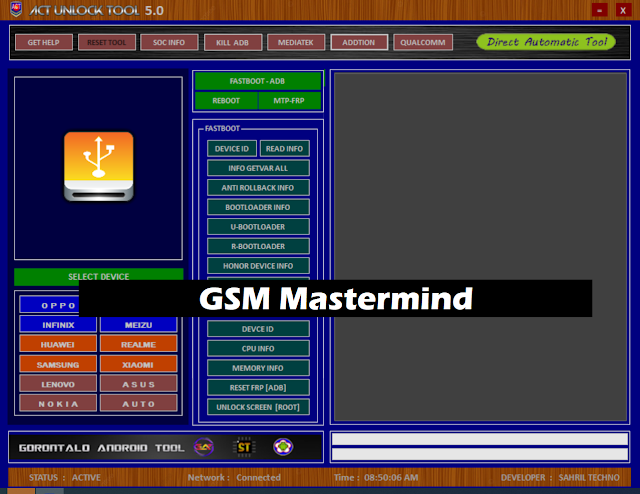This screenshot has height=494, width=640.
Task: Click the Time 08:50:06 AM text
Action: pyautogui.click(x=376, y=477)
